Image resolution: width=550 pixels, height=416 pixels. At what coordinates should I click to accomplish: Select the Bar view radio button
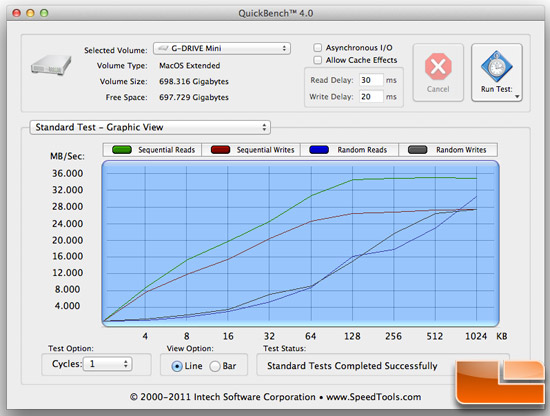215,366
